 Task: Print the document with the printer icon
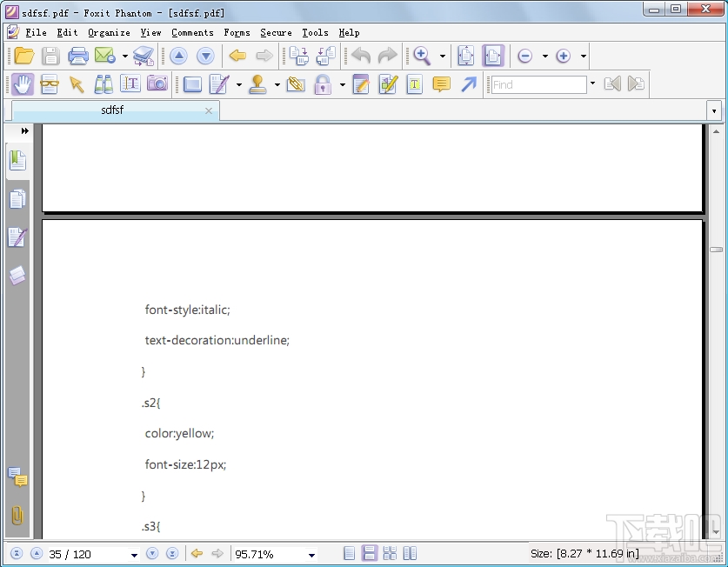78,57
